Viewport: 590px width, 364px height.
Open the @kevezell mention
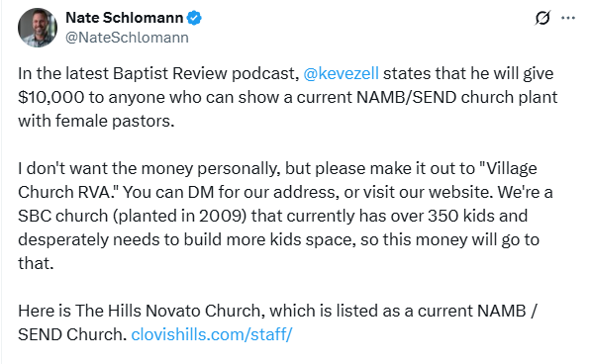point(341,73)
